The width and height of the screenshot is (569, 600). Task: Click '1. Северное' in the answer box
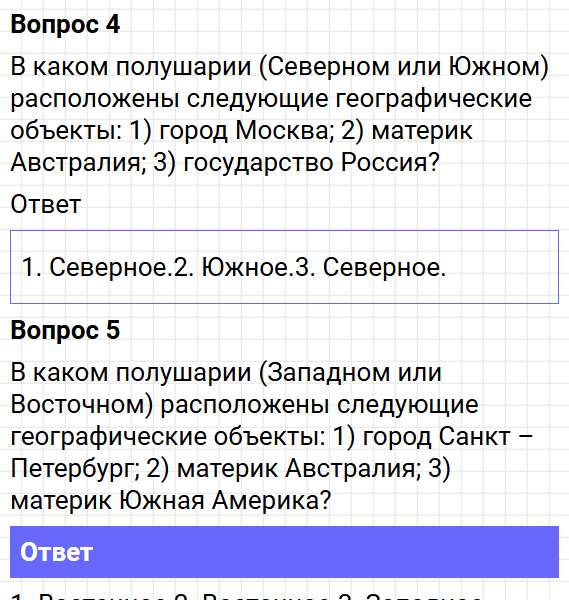[x=95, y=267]
